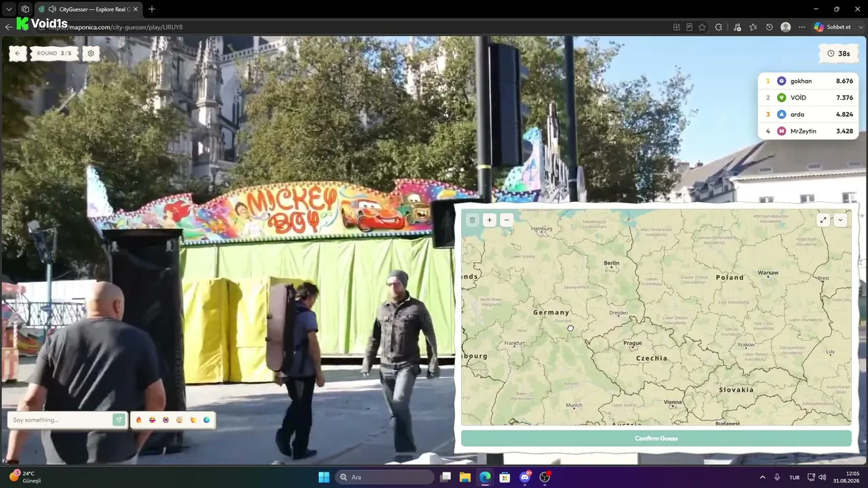The width and height of the screenshot is (868, 488).
Task: Click the microphone tray icon
Action: tap(777, 477)
